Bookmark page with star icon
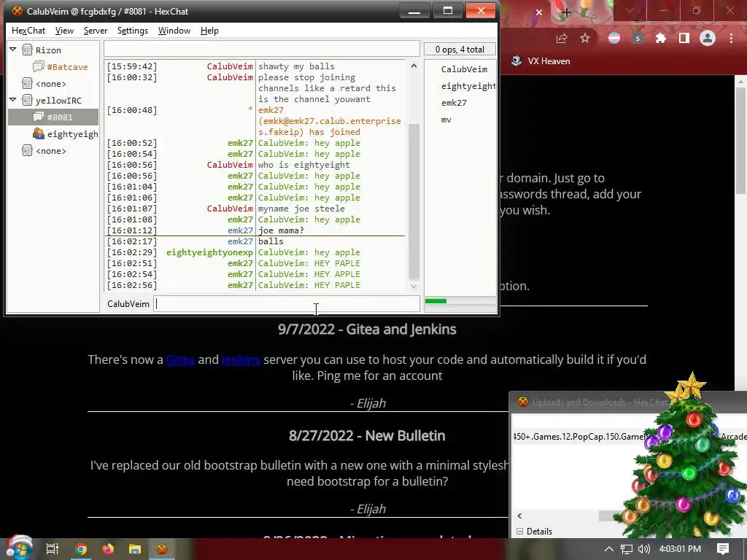 (585, 39)
